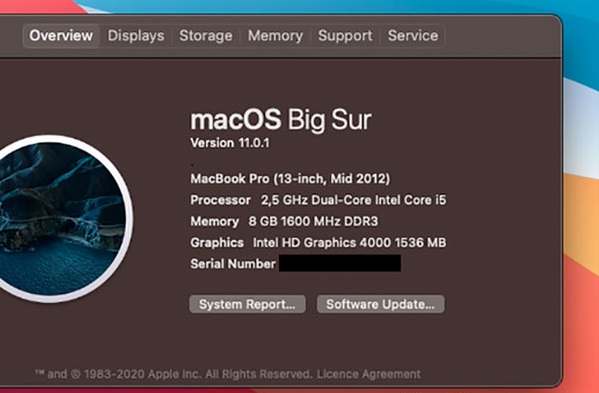
Task: Click the Processor label
Action: 220,200
